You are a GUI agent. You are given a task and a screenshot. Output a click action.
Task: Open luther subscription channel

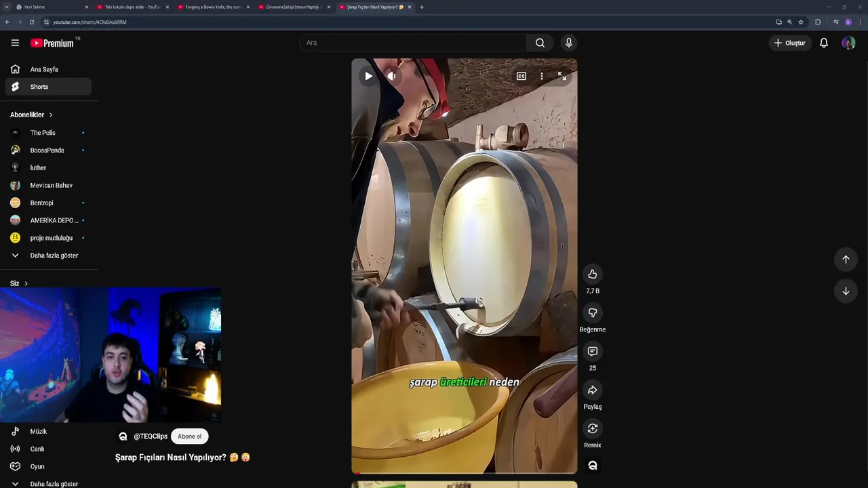[x=48, y=167]
